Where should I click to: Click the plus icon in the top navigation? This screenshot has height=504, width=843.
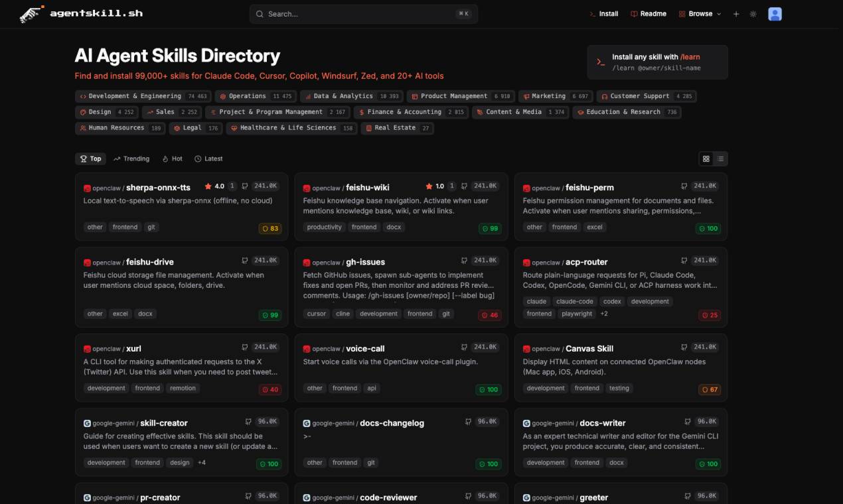(735, 13)
